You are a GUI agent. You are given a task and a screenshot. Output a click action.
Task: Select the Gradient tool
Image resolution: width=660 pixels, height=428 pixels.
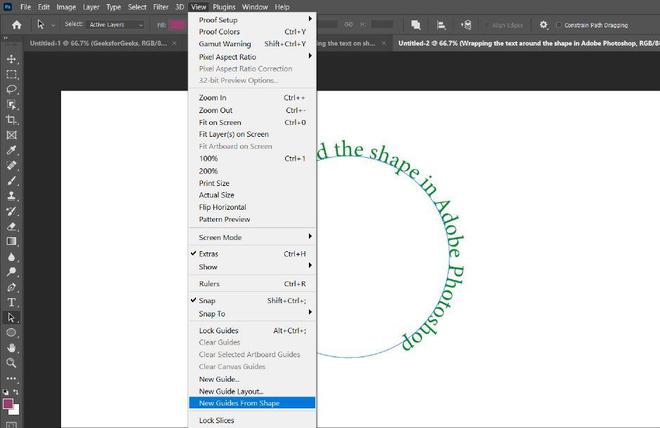[11, 242]
